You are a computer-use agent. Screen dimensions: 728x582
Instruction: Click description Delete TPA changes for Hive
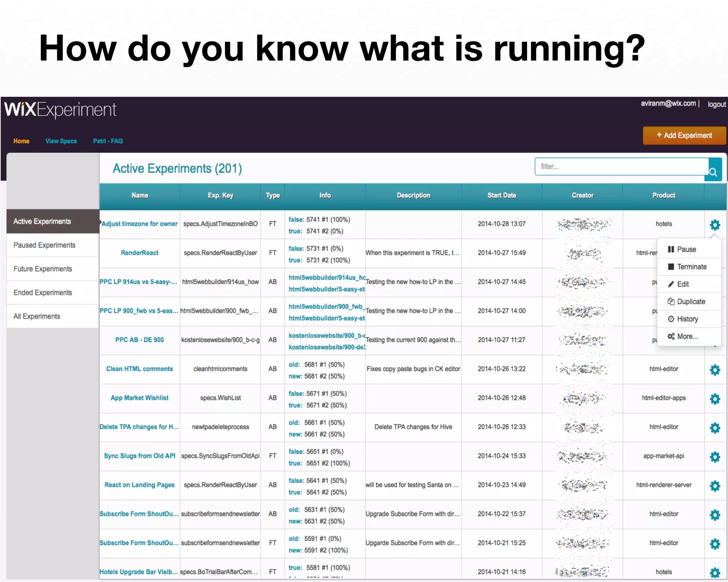tap(413, 427)
